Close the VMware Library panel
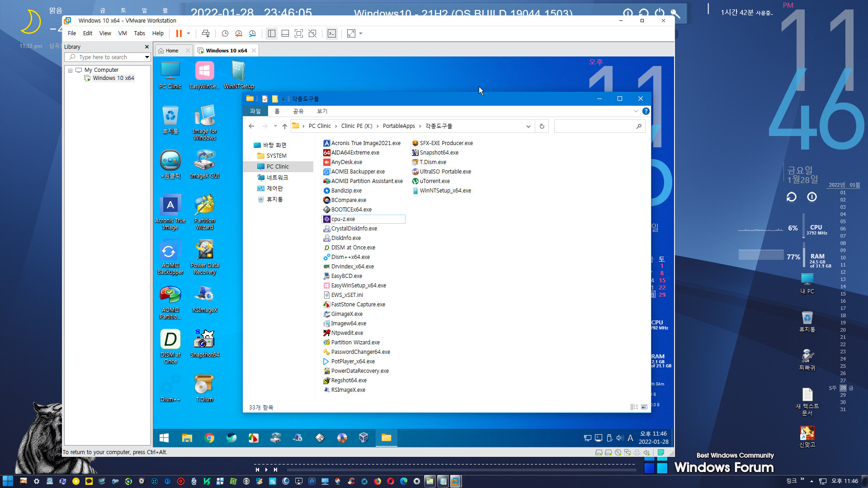 pos(146,47)
